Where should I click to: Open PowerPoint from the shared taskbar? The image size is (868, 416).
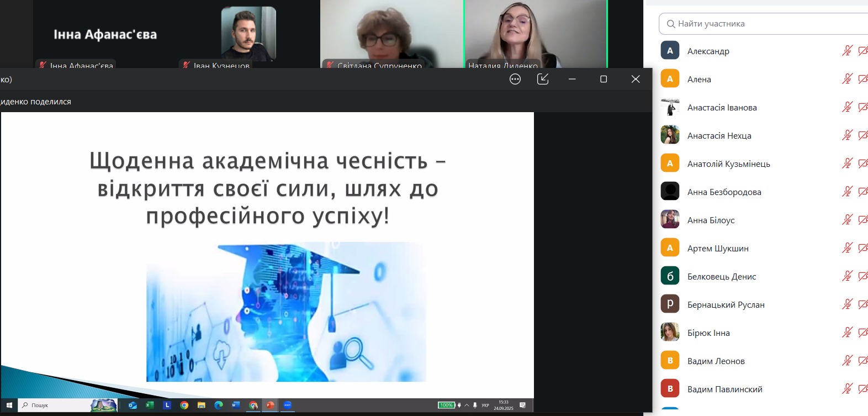(270, 405)
